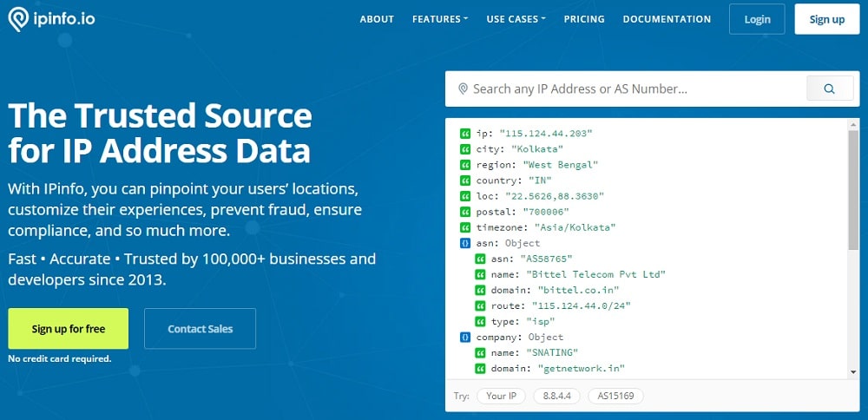Select the "bittel.co.in" domain value
This screenshot has height=420, width=868.
[578, 290]
